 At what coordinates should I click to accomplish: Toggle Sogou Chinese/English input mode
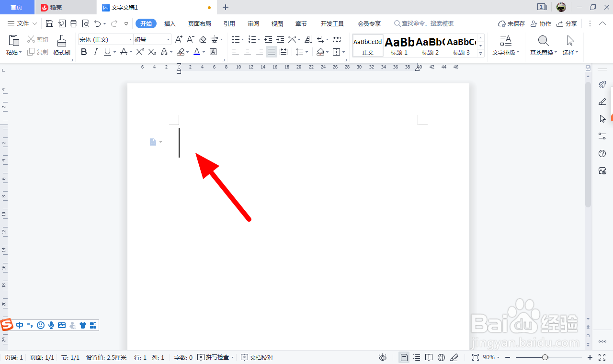tap(20, 325)
